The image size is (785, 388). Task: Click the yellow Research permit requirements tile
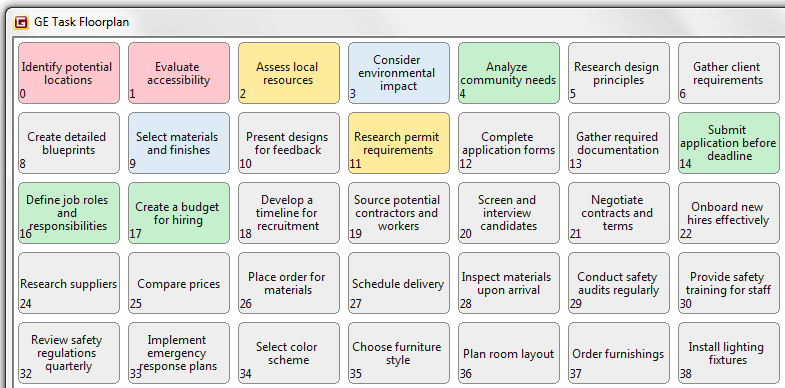point(399,143)
